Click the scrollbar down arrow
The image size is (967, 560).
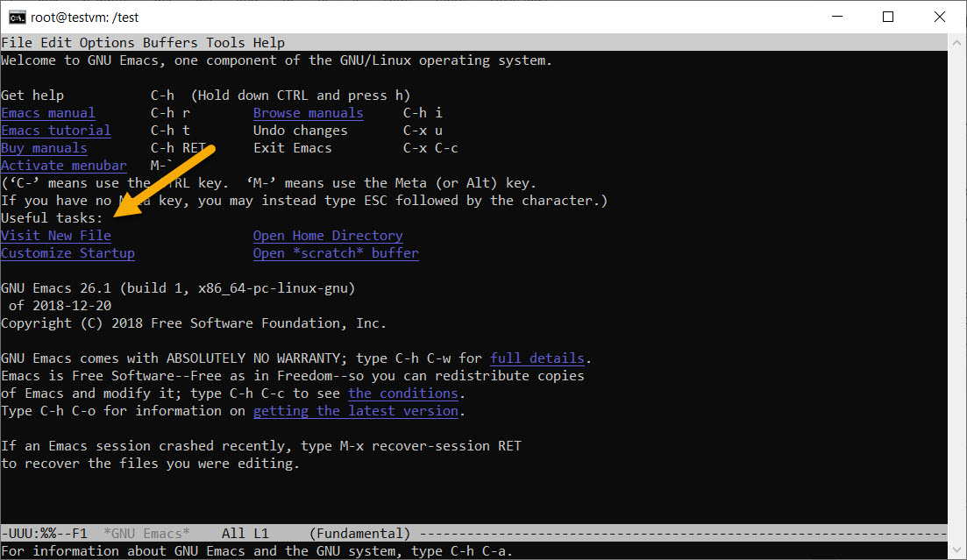point(956,550)
